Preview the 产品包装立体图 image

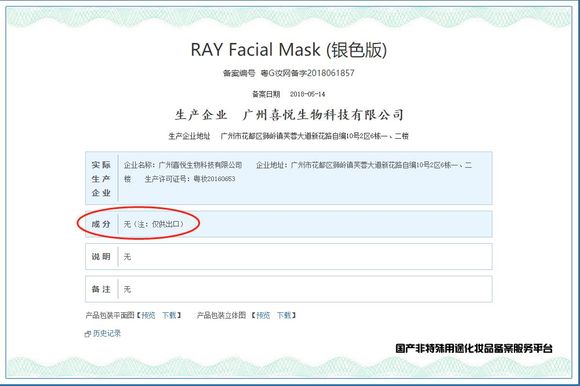pos(263,315)
